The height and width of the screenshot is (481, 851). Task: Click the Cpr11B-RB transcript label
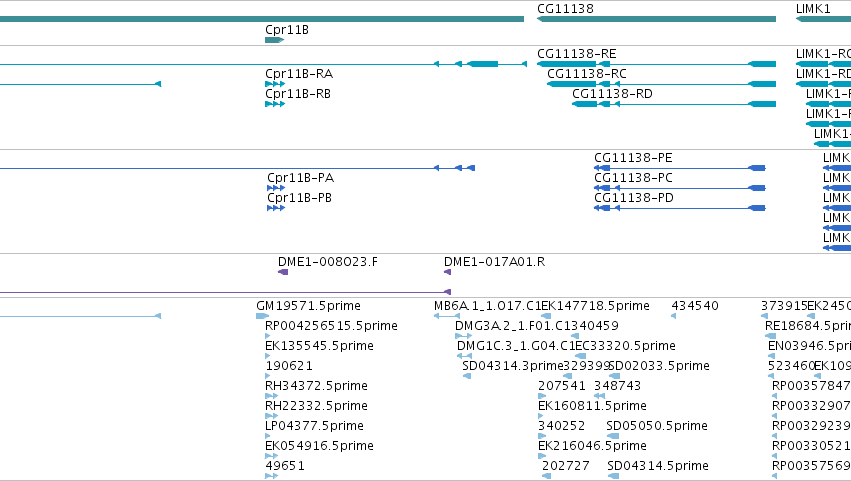click(x=298, y=94)
